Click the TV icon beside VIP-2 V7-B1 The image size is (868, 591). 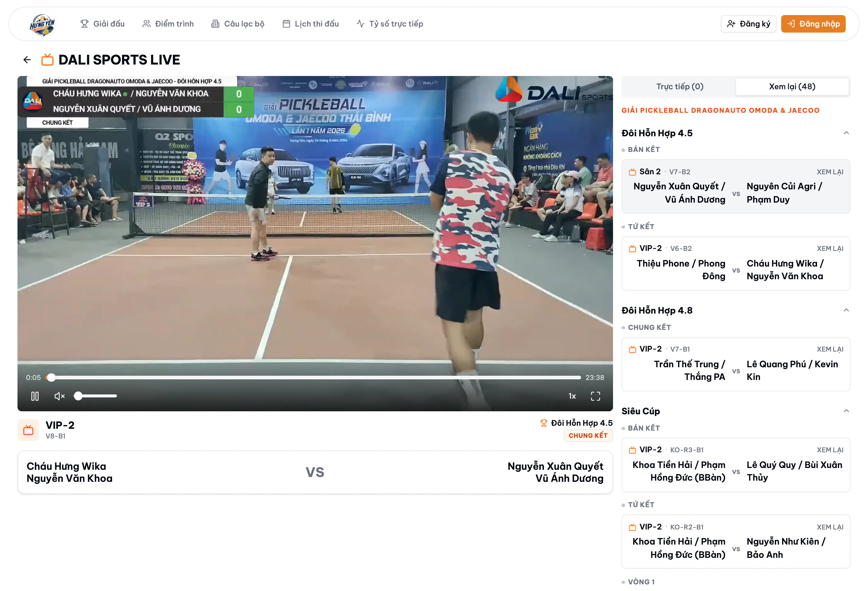click(x=632, y=350)
